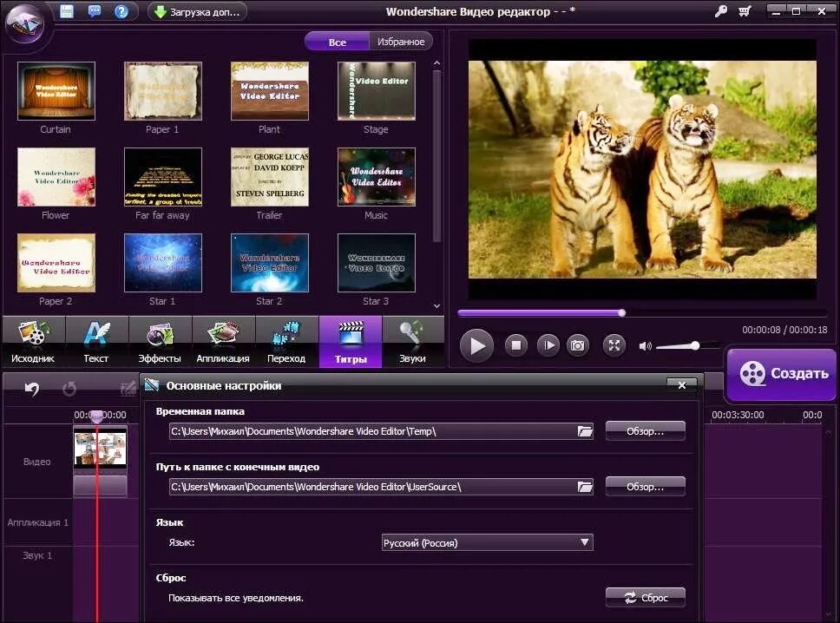Open the Исходник media source panel
This screenshot has width=840, height=623.
(x=33, y=341)
